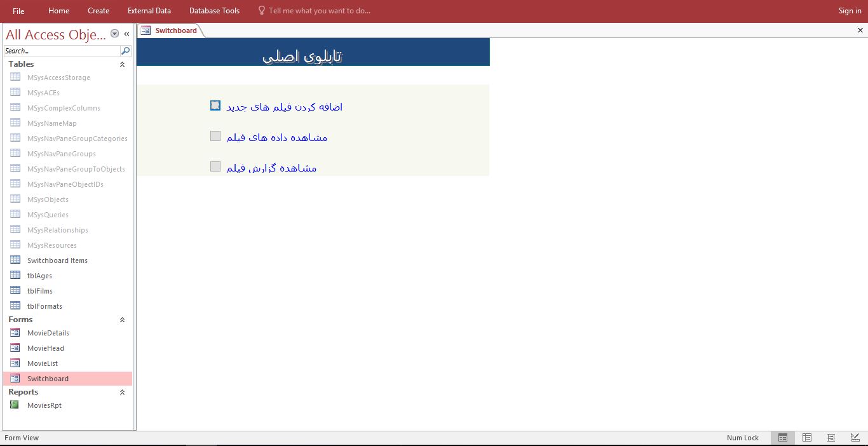The width and height of the screenshot is (868, 446).
Task: Collapse the Tables group
Action: pyautogui.click(x=122, y=64)
